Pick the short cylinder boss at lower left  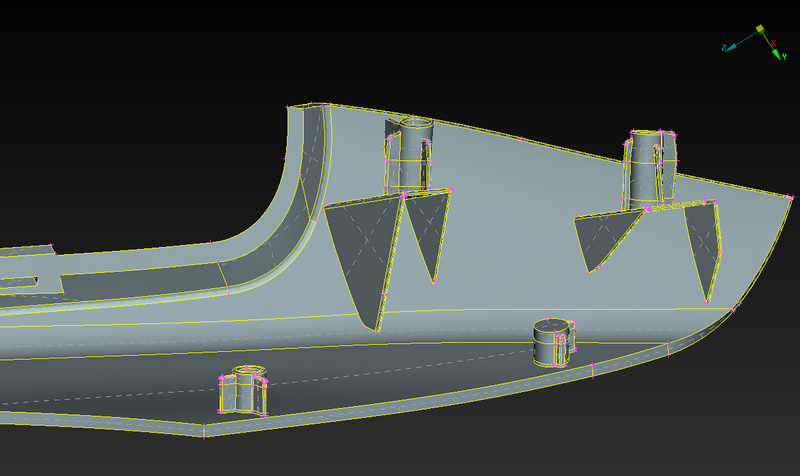(243, 390)
